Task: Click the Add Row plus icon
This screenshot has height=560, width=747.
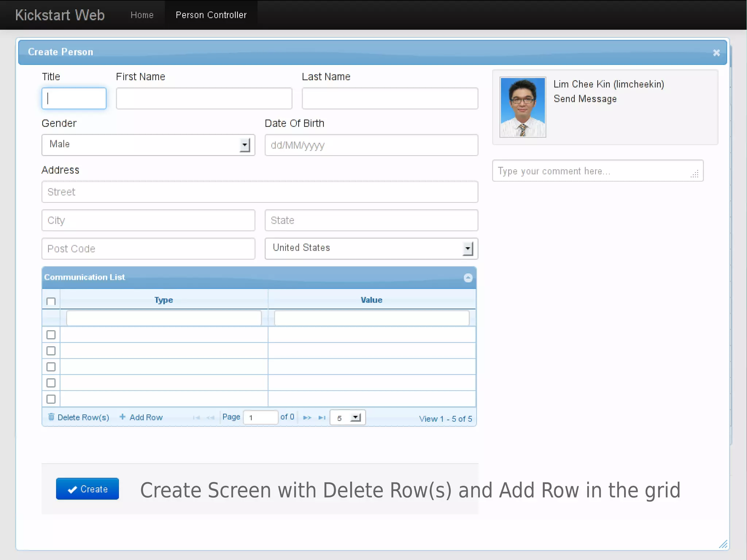Action: click(x=123, y=417)
